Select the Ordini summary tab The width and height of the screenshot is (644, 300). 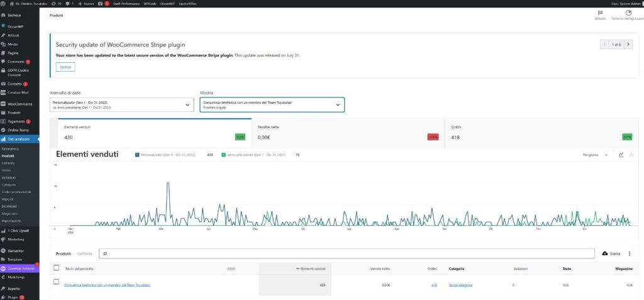[x=541, y=133]
